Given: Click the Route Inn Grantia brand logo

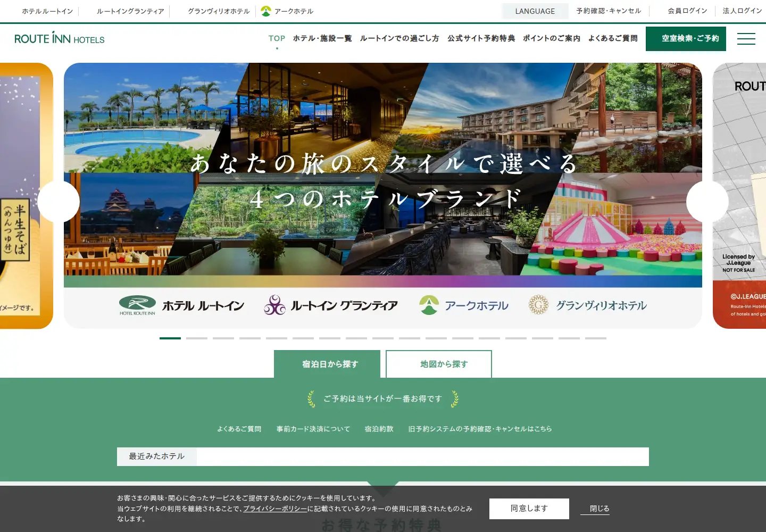Looking at the screenshot, I should (330, 305).
